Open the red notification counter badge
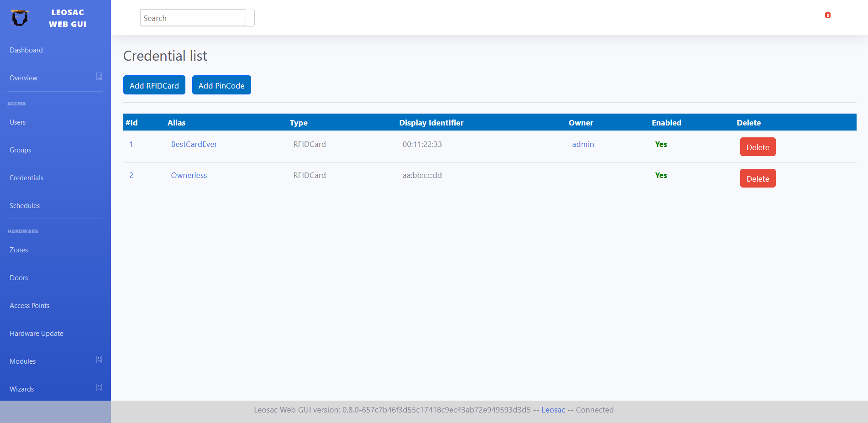The height and width of the screenshot is (423, 868). point(827,15)
